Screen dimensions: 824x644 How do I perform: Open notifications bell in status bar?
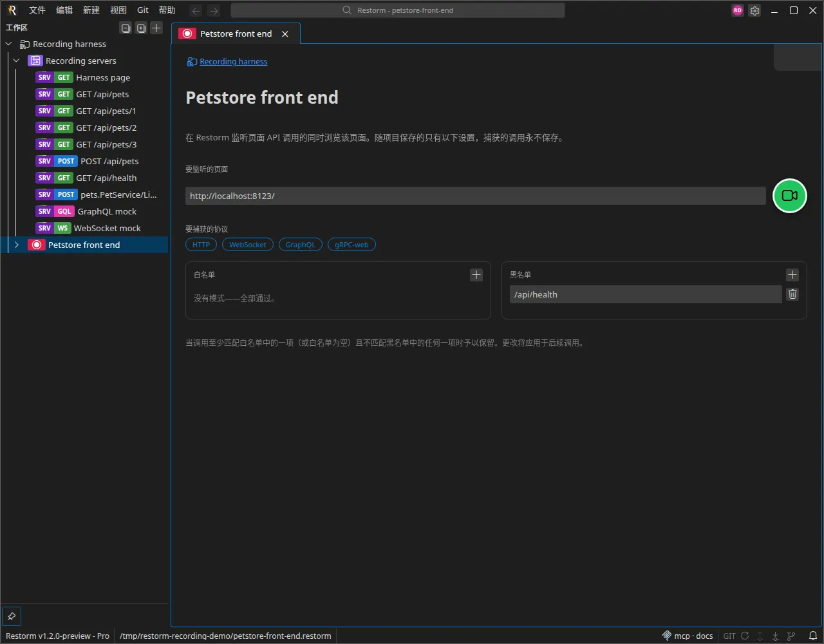coord(813,636)
